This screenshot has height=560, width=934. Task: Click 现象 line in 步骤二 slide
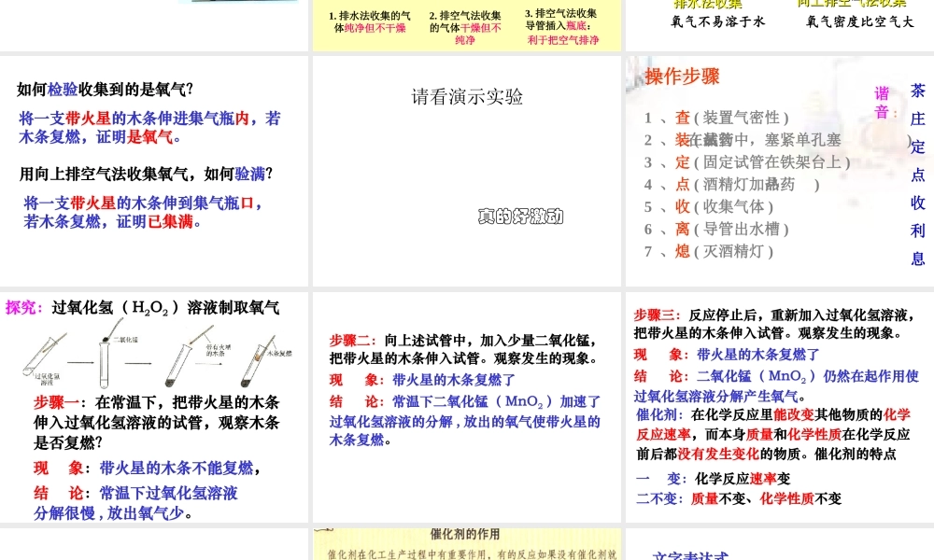(422, 380)
